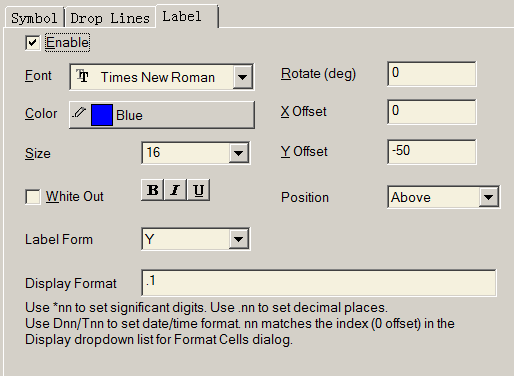Click the Display Format text field
The height and width of the screenshot is (376, 514).
pyautogui.click(x=319, y=283)
